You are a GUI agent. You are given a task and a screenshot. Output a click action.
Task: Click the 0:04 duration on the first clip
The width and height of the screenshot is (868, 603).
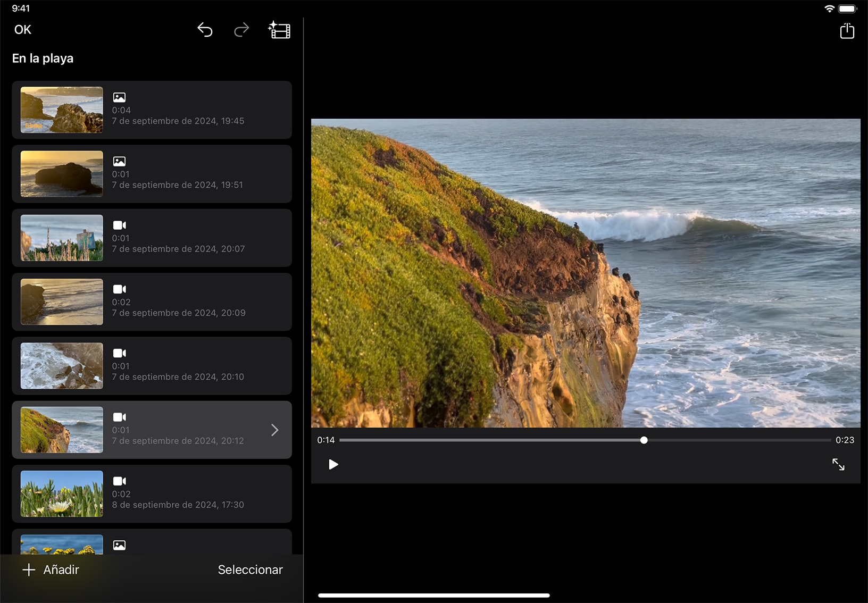click(x=121, y=110)
